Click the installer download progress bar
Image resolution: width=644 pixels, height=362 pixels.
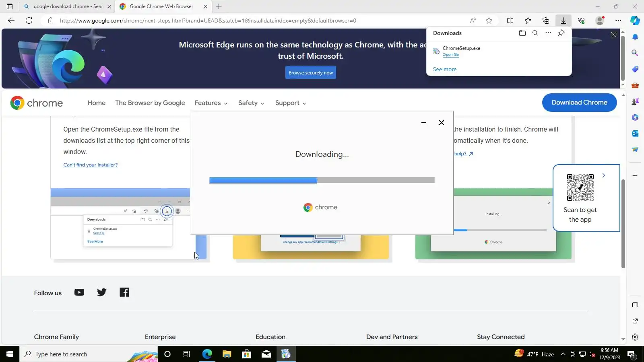(x=322, y=181)
